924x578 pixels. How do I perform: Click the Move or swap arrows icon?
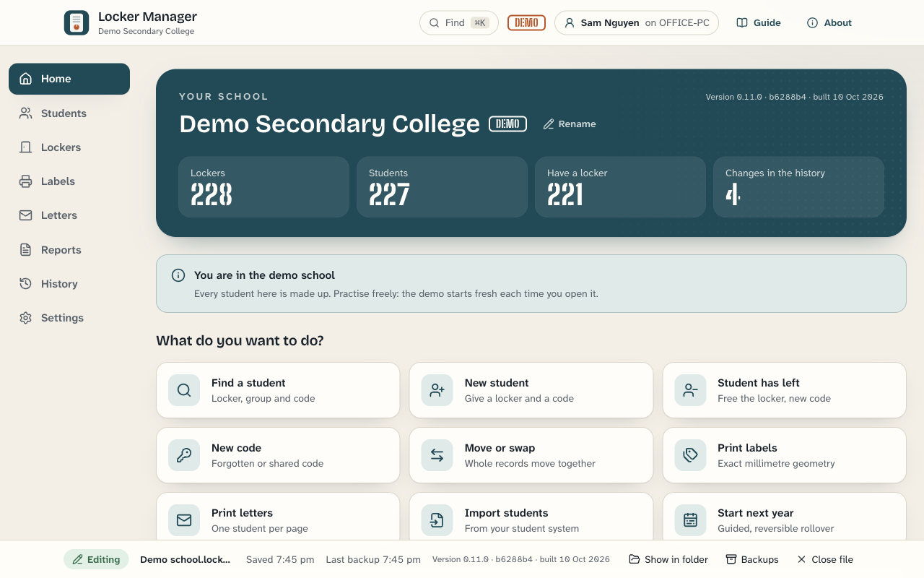(437, 455)
